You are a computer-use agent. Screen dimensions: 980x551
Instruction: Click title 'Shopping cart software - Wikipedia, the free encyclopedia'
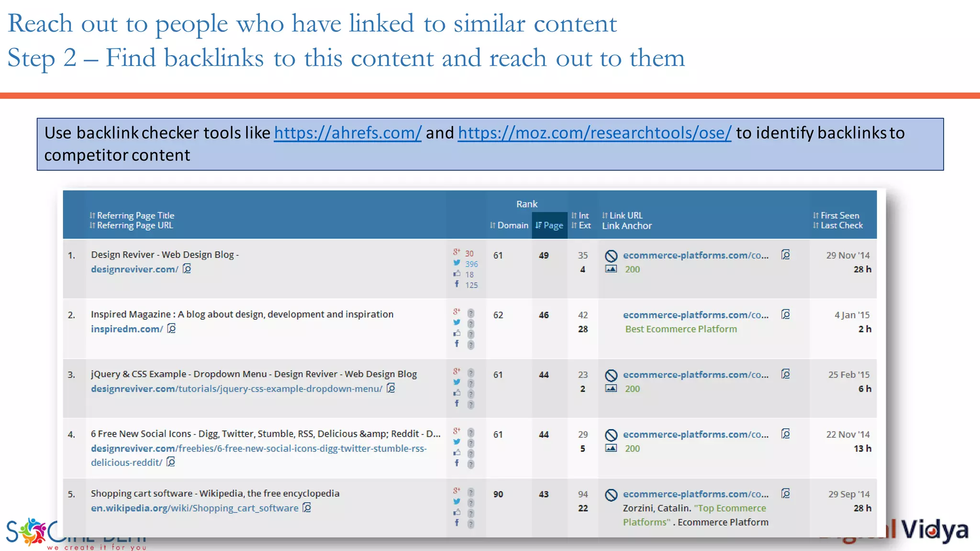click(215, 494)
